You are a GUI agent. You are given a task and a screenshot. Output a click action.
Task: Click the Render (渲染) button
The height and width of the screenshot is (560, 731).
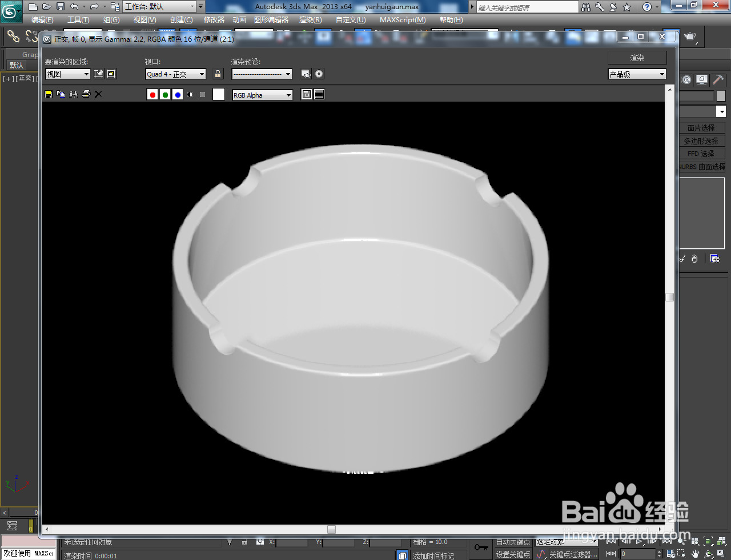[637, 58]
